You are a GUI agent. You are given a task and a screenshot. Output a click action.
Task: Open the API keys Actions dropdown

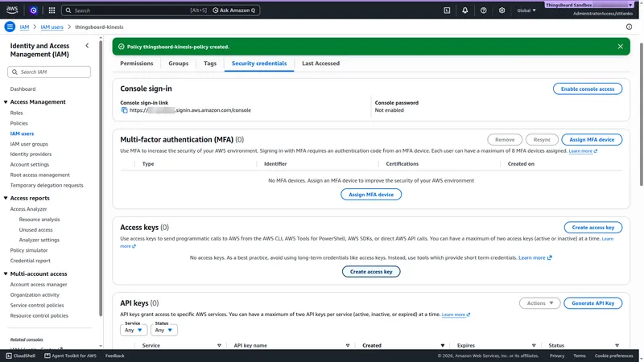click(539, 303)
